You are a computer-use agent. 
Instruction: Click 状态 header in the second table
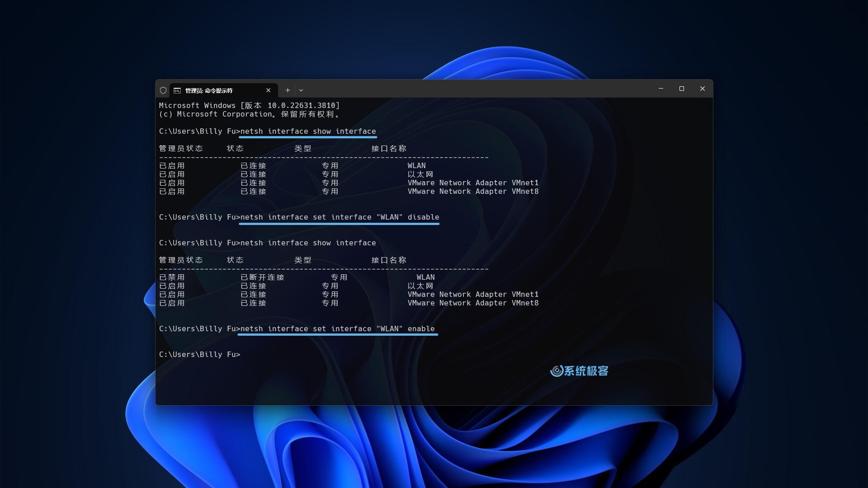tap(235, 260)
